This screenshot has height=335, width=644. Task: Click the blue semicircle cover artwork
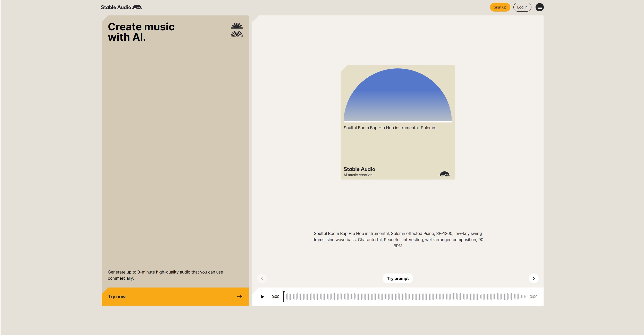[397, 98]
